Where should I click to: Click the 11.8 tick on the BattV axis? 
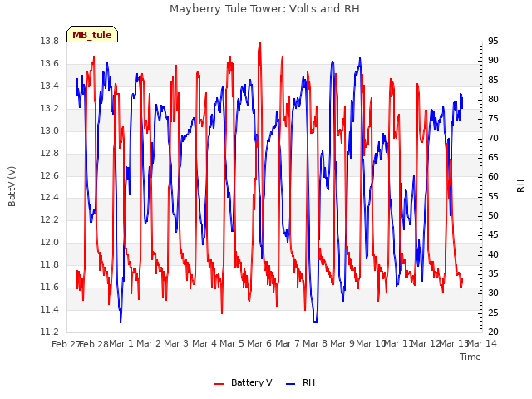click(50, 264)
